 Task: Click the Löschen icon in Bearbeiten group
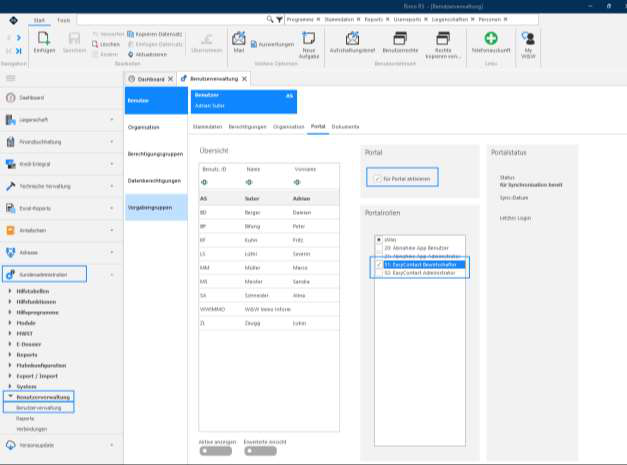(95, 44)
